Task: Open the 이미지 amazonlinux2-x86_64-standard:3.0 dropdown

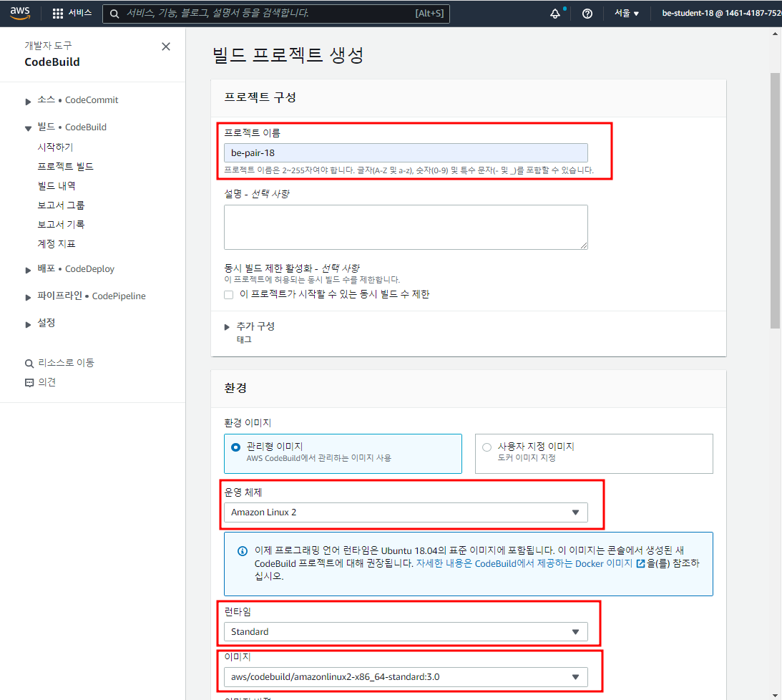Action: click(x=406, y=677)
